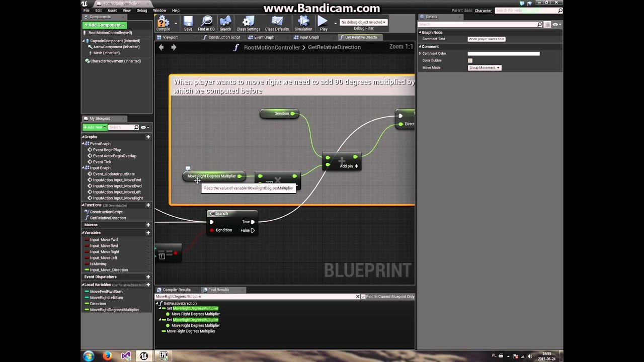Image resolution: width=644 pixels, height=362 pixels.
Task: Add a new function with the Functions plus icon
Action: click(148, 205)
